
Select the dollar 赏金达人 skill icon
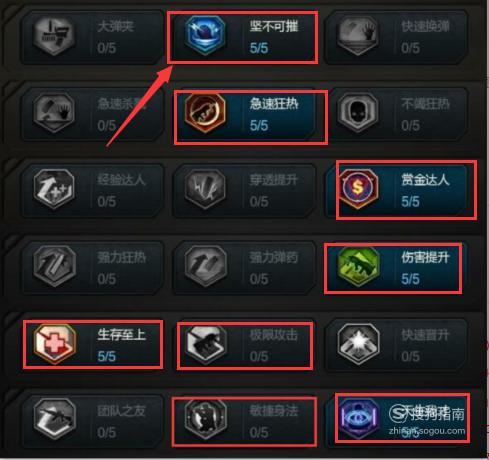pos(358,188)
